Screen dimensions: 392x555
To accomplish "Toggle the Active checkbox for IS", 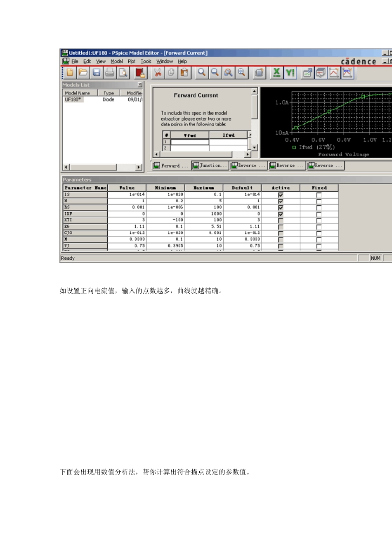I will pos(281,194).
